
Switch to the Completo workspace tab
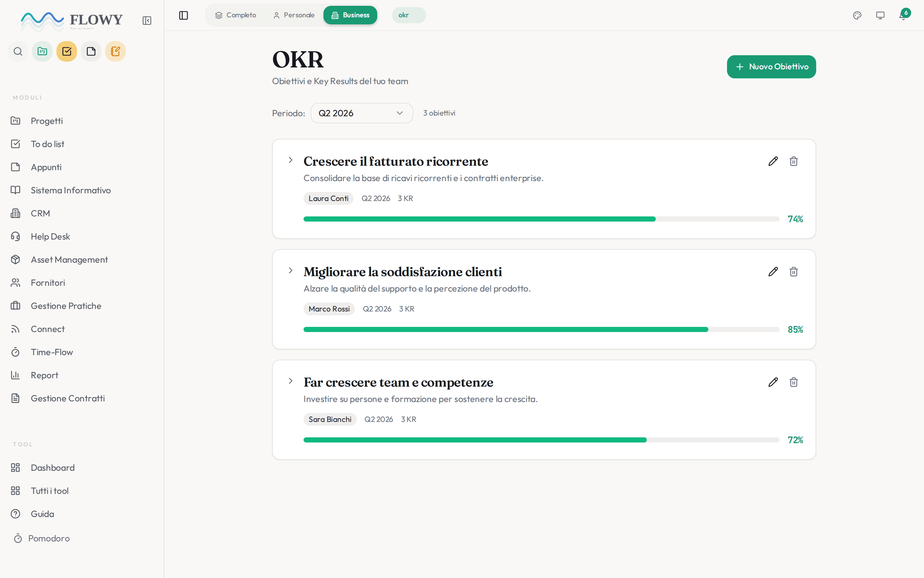coord(235,15)
